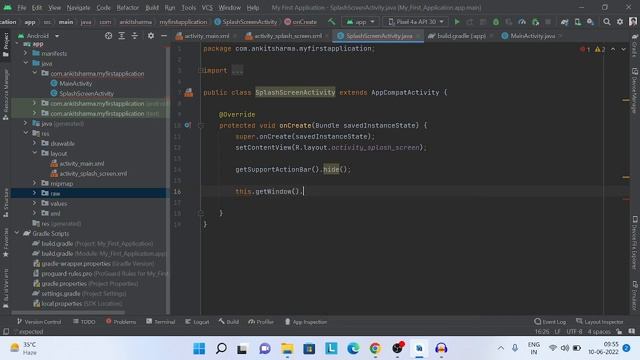
Task: Toggle the Device File Explorer side tab
Action: 635,242
